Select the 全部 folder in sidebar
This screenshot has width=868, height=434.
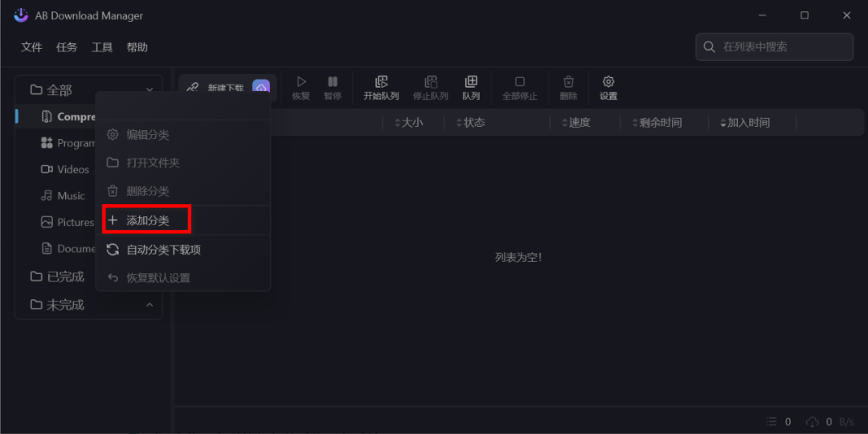[51, 90]
